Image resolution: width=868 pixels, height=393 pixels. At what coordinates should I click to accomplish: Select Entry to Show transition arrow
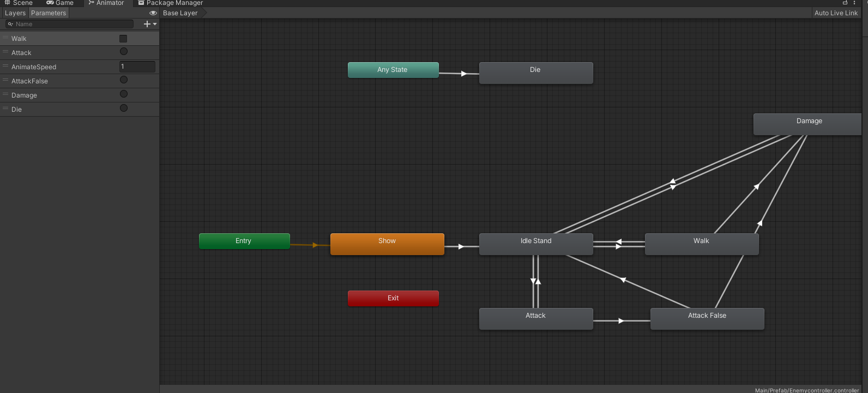click(315, 245)
